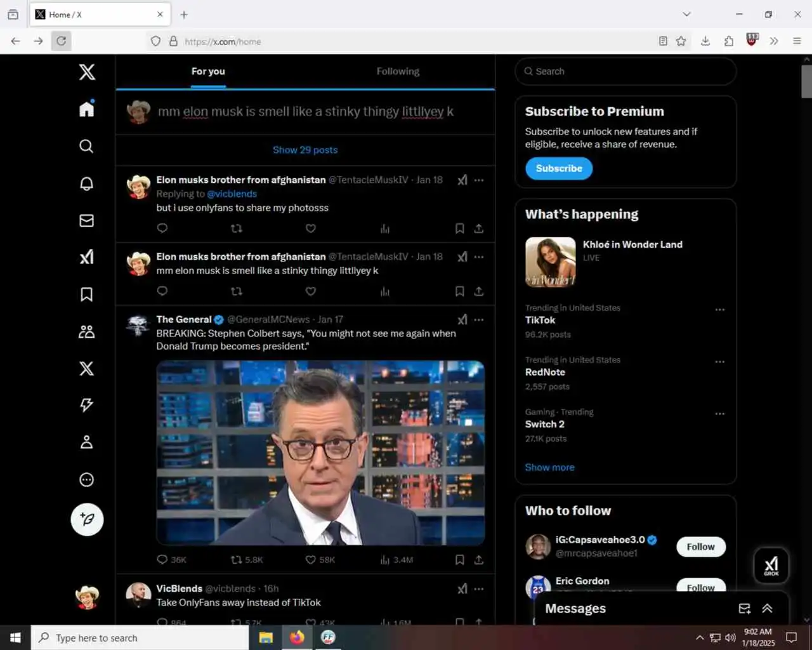The image size is (812, 650).
Task: Open Premium X icon in sidebar
Action: 87,368
